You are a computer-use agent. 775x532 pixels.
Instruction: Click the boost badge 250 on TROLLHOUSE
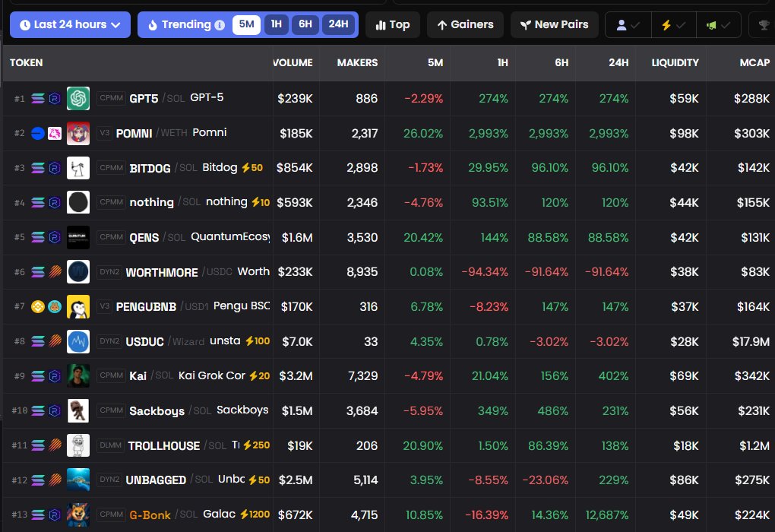pyautogui.click(x=257, y=445)
